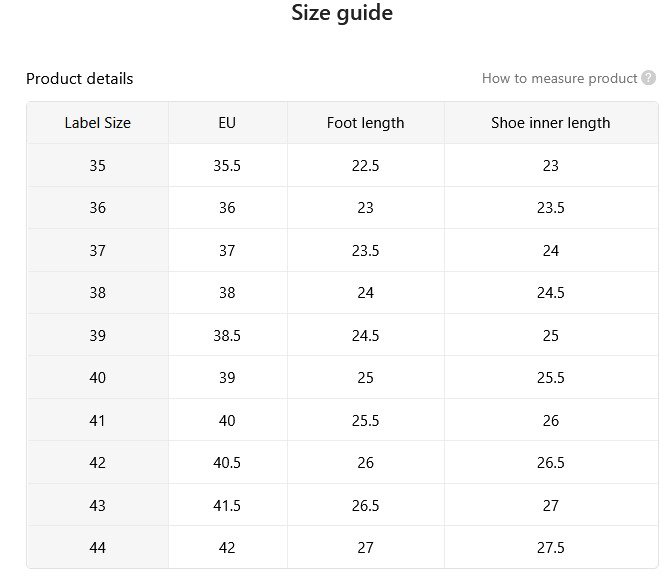Click EU size 35.5 cell
This screenshot has height=580, width=668.
point(227,165)
